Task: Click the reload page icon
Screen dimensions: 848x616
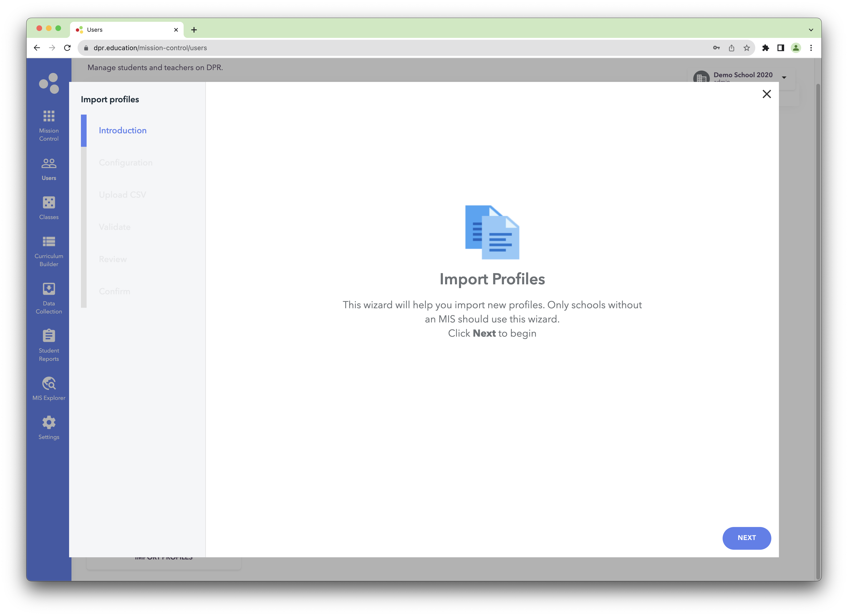Action: coord(67,48)
